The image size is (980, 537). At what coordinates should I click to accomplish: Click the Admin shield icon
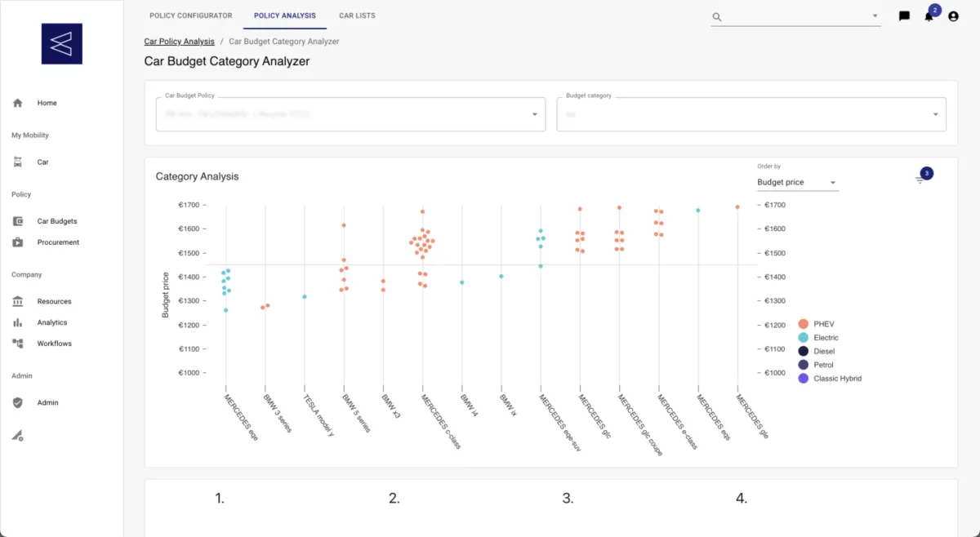18,402
